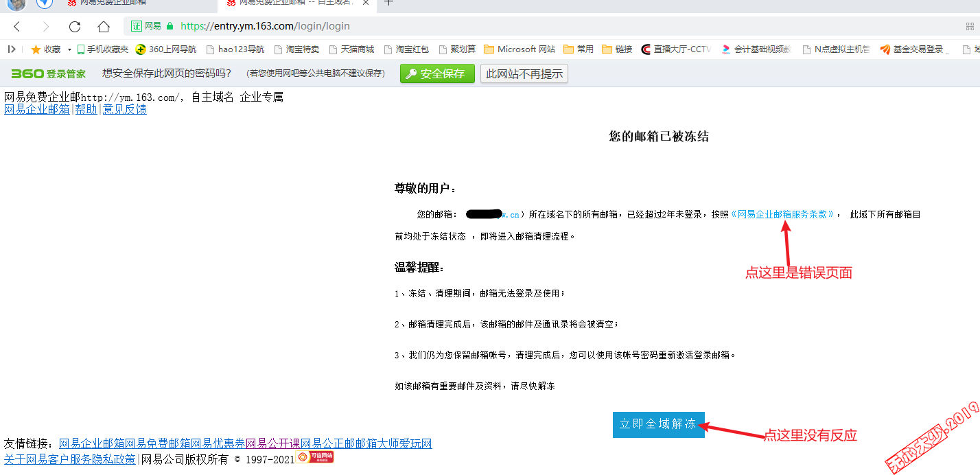Screen dimensions: 980x475
Task: Open the hao123导航 bookmark
Action: (235, 49)
